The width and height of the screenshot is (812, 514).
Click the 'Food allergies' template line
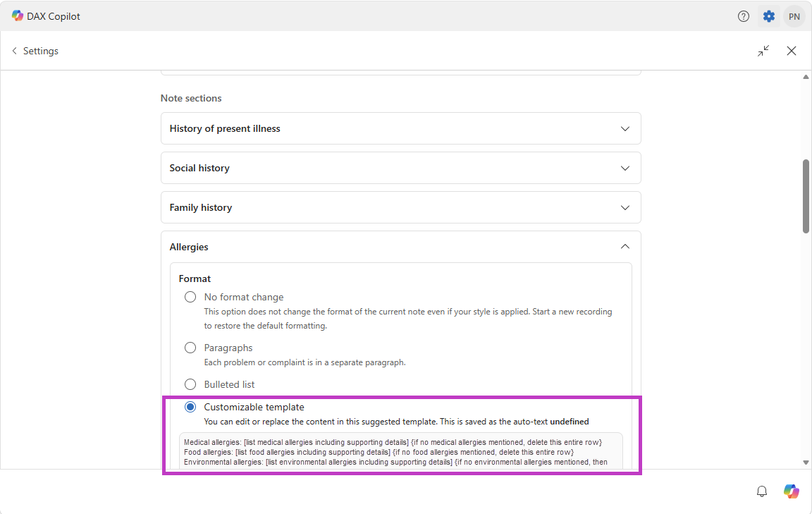point(379,453)
